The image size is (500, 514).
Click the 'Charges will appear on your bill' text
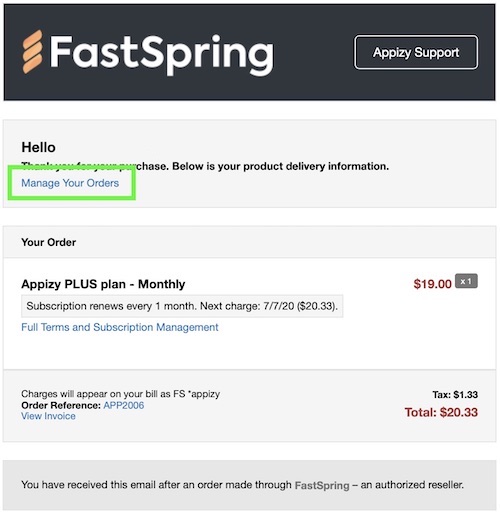(x=121, y=394)
